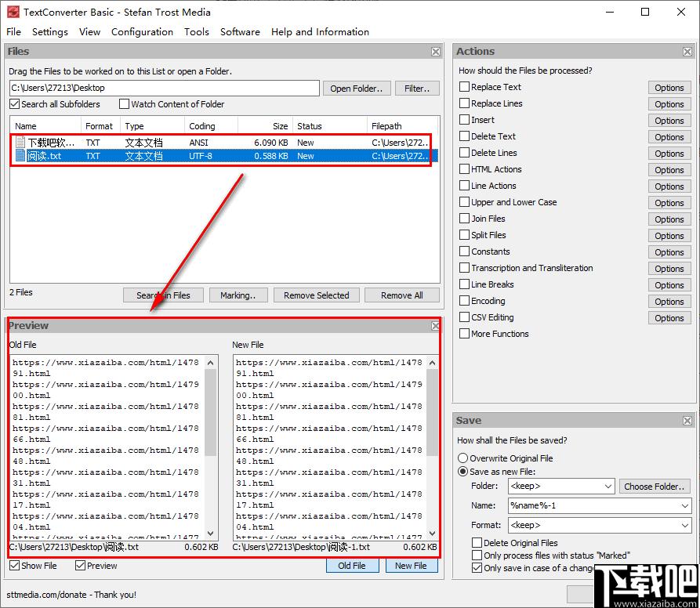Open Options for Constants
This screenshot has width=700, height=608.
tap(669, 252)
